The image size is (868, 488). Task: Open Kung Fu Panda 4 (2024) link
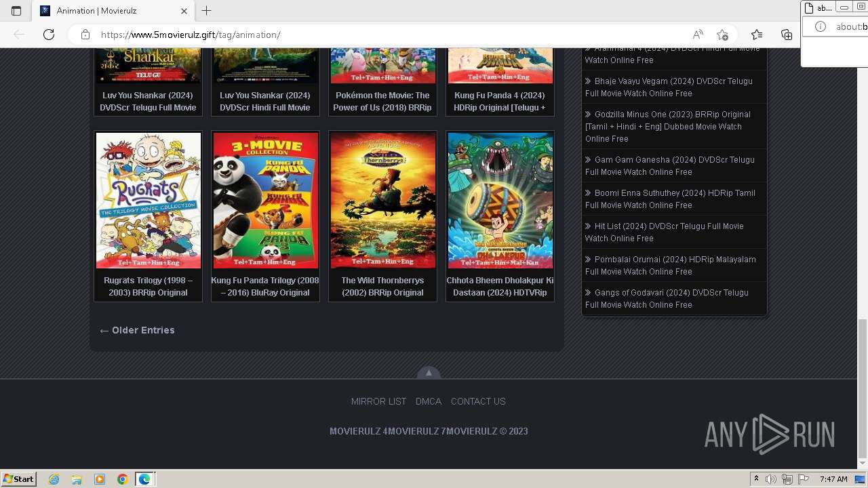click(x=500, y=101)
